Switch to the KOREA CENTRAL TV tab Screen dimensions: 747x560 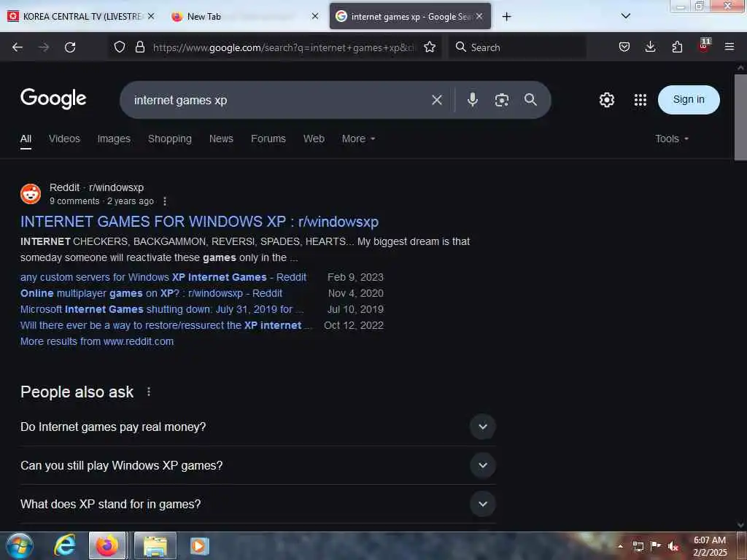point(82,17)
